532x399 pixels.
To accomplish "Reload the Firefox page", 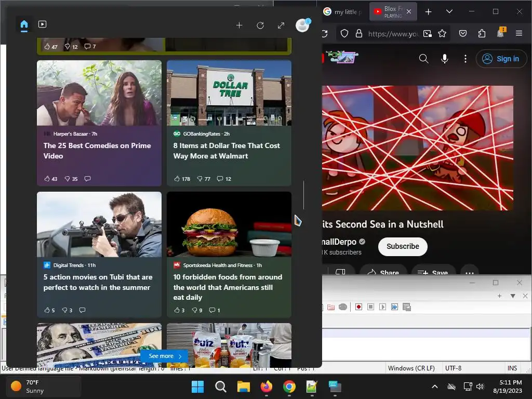I will pos(325,33).
